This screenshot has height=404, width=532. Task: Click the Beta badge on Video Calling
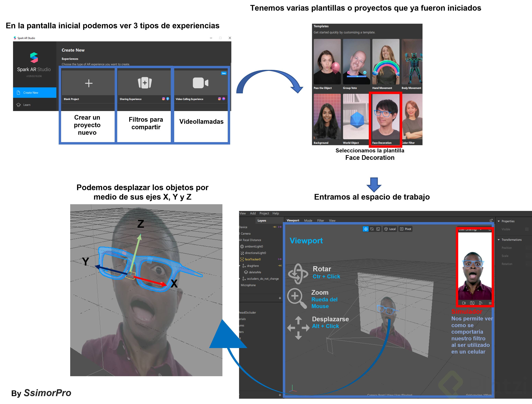(224, 73)
